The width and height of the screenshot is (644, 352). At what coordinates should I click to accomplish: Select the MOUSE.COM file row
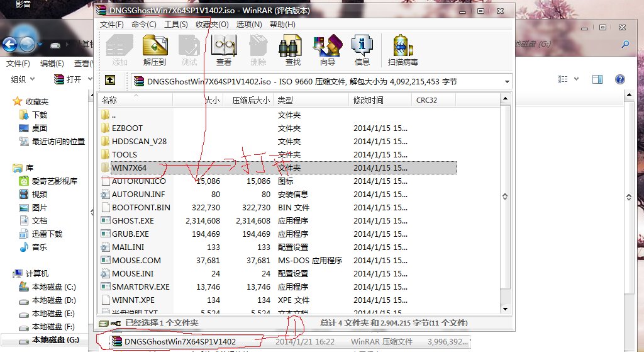pos(277,260)
